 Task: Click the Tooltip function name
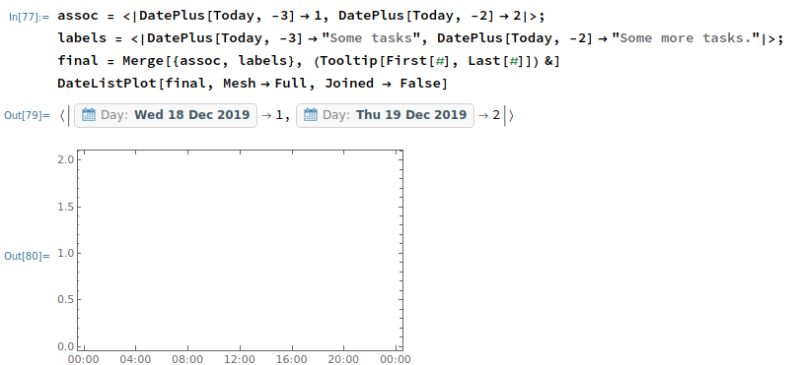point(349,61)
